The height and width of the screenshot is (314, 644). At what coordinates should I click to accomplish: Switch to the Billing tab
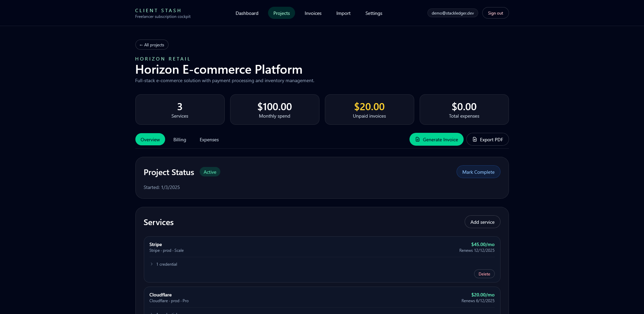coord(180,139)
